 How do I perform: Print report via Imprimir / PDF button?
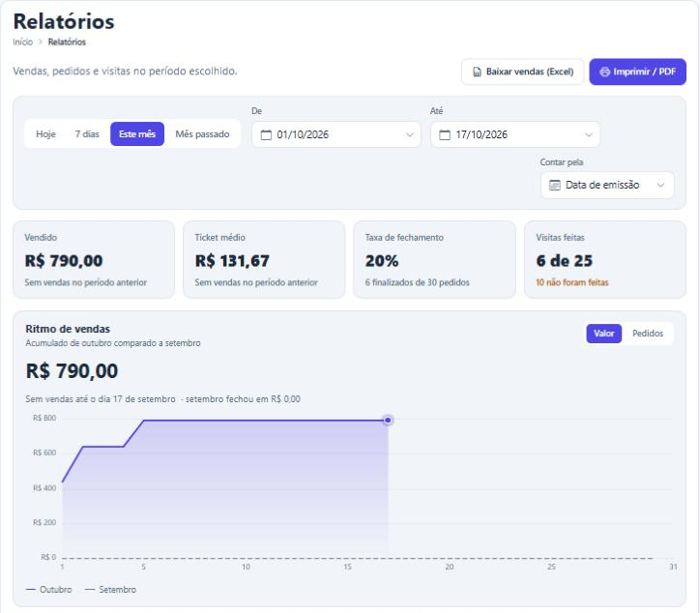tap(637, 72)
